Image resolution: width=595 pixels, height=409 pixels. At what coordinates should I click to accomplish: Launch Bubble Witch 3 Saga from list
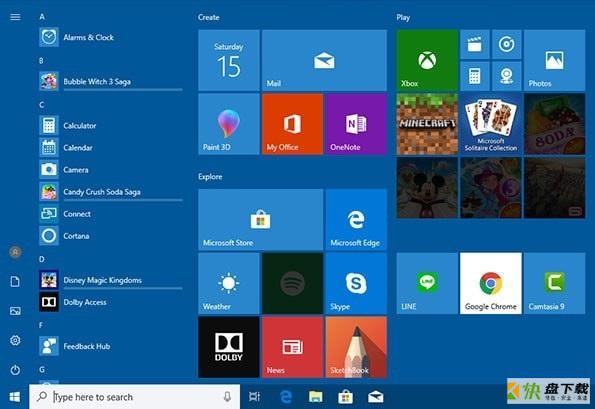[110, 81]
